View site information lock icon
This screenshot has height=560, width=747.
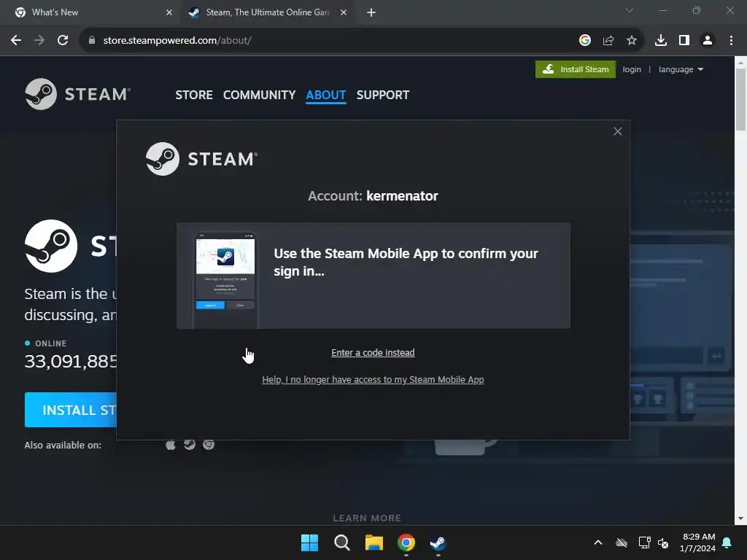(92, 41)
